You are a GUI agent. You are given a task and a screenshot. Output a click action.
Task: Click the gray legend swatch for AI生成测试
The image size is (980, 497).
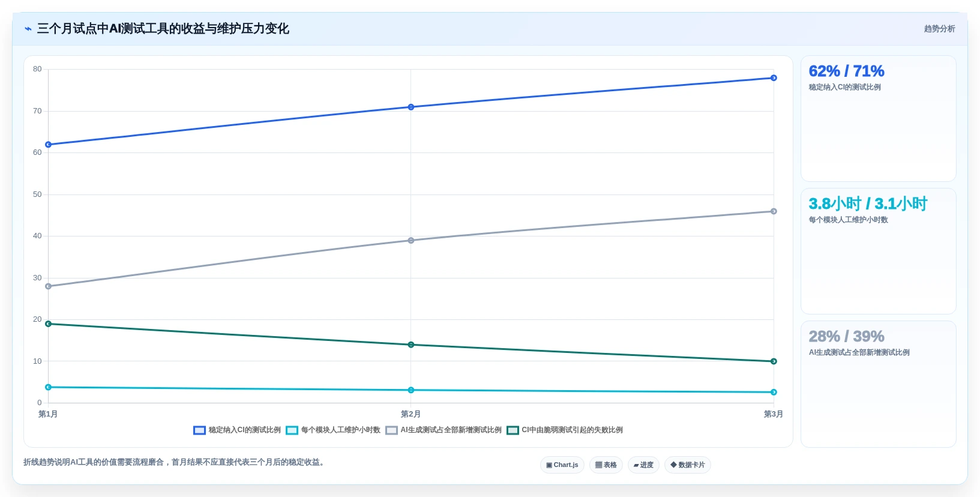392,430
